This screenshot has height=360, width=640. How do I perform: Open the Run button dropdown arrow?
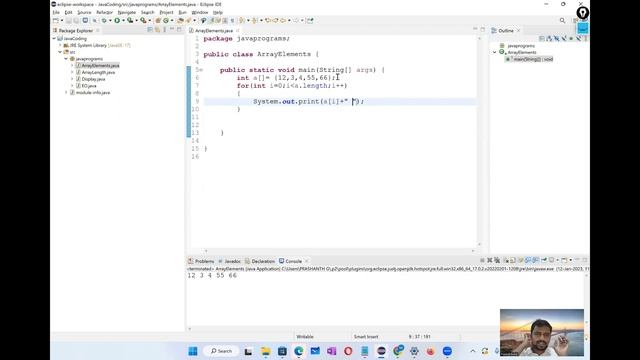coord(123,20)
